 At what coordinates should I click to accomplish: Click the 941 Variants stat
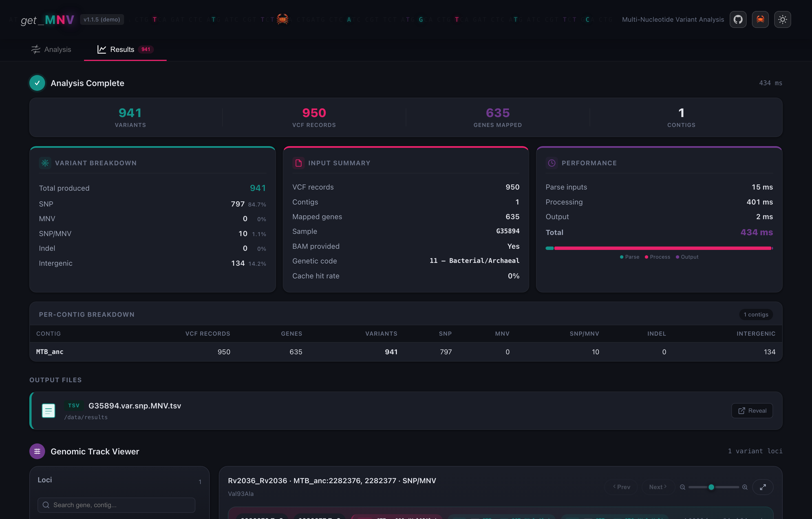coord(130,117)
